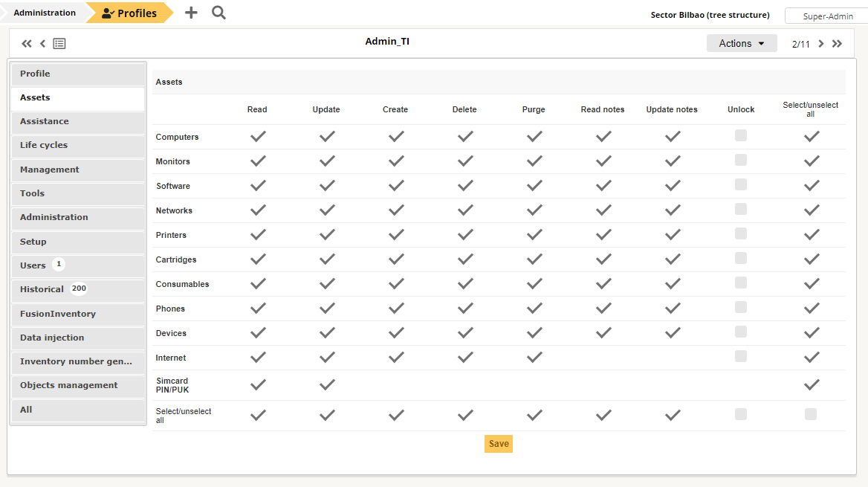
Task: Select the FusionInventory tab
Action: pyautogui.click(x=77, y=313)
